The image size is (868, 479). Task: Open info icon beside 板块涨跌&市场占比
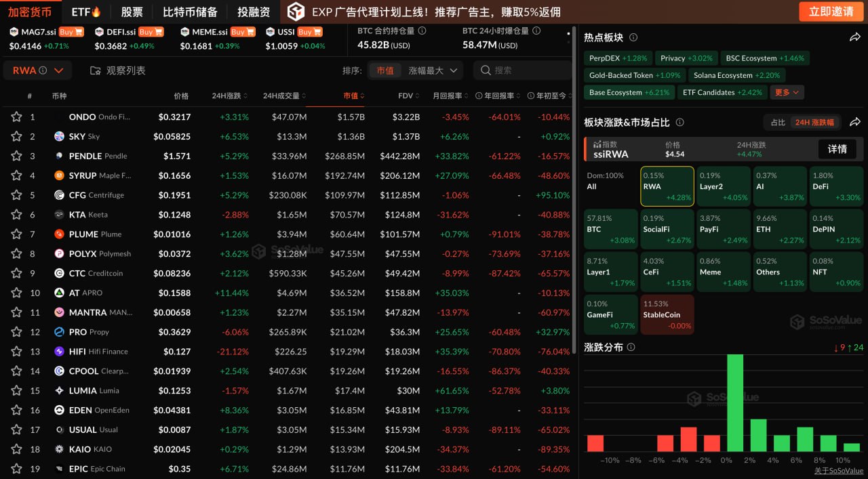(679, 123)
